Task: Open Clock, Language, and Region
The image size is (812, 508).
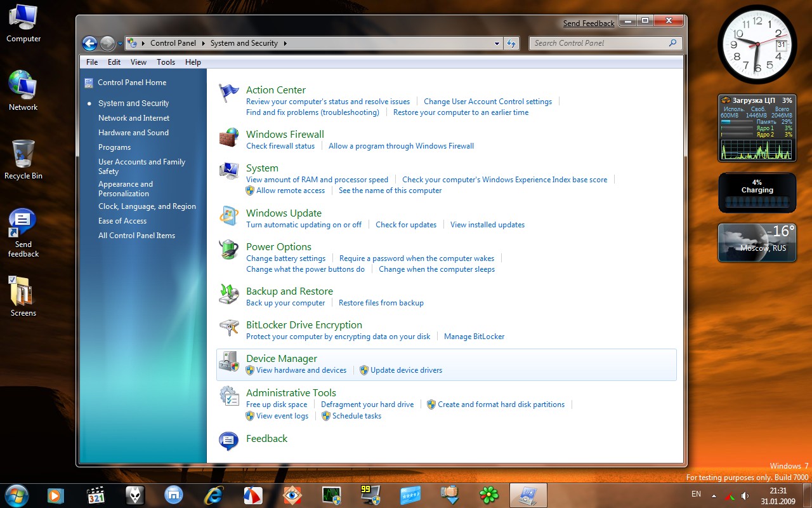Action: [147, 206]
